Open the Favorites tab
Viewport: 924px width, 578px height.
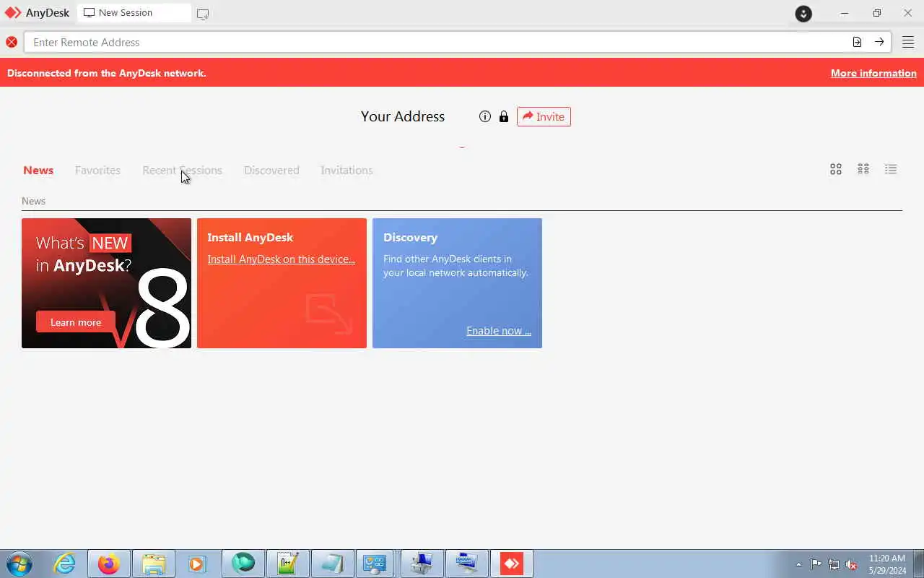click(97, 171)
